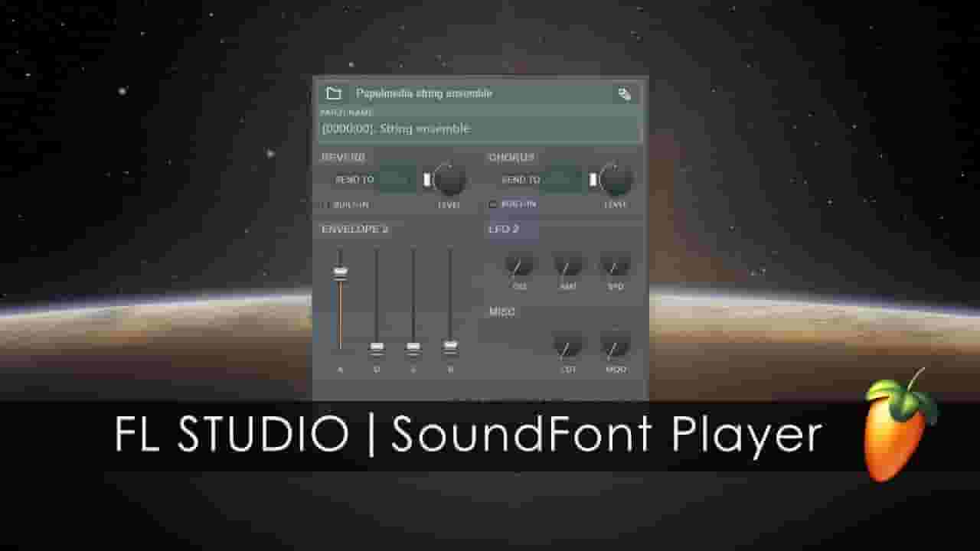Click the envelope Decay slider handle
Screen dimensions: 980x551
point(377,348)
